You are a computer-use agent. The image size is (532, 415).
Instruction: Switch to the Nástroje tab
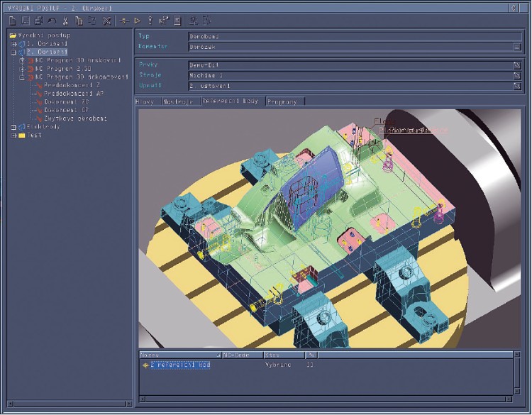tap(179, 101)
